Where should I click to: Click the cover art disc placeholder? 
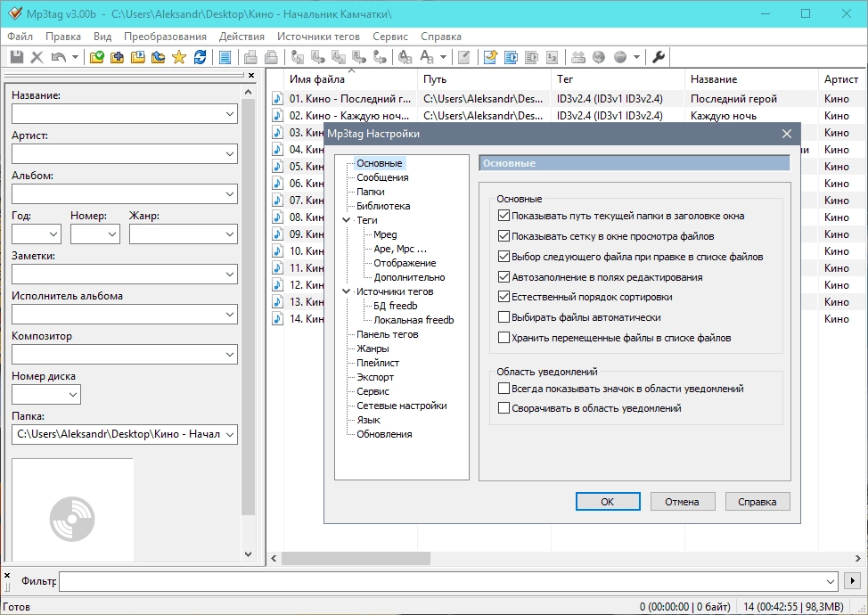(72, 520)
